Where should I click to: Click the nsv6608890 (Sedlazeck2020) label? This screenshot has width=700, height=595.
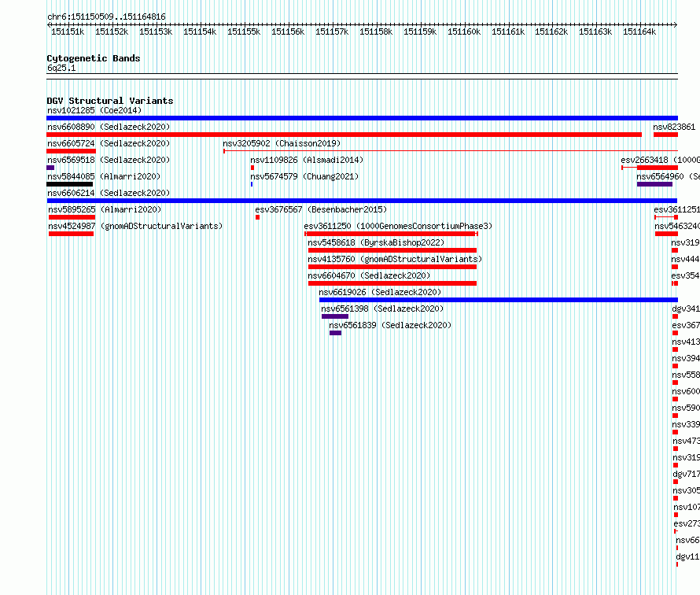click(109, 127)
